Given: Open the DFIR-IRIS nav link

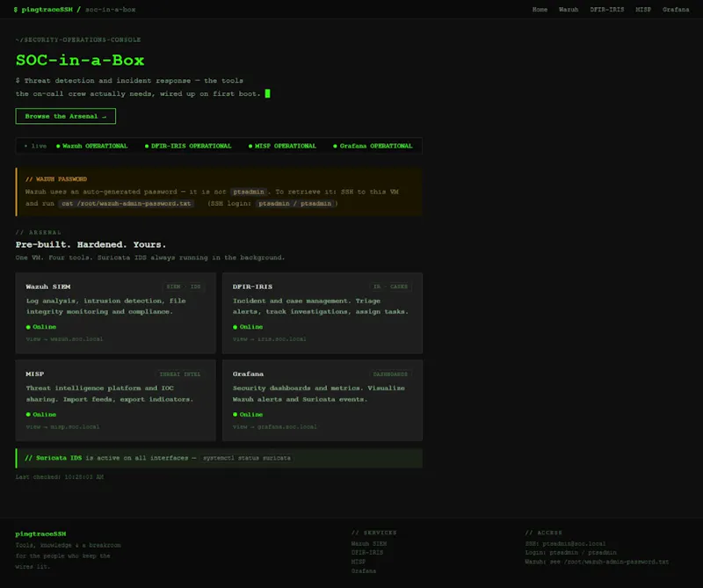Looking at the screenshot, I should click(x=606, y=10).
